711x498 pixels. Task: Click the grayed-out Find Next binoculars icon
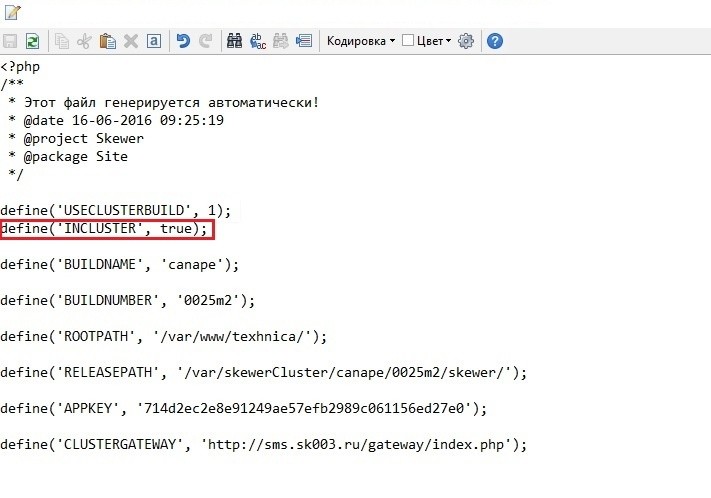[281, 41]
